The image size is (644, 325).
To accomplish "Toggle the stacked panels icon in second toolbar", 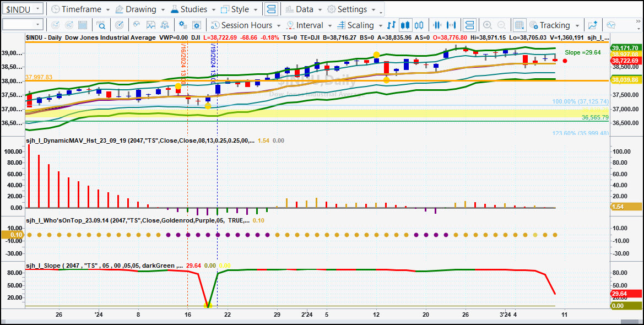I will tap(469, 25).
